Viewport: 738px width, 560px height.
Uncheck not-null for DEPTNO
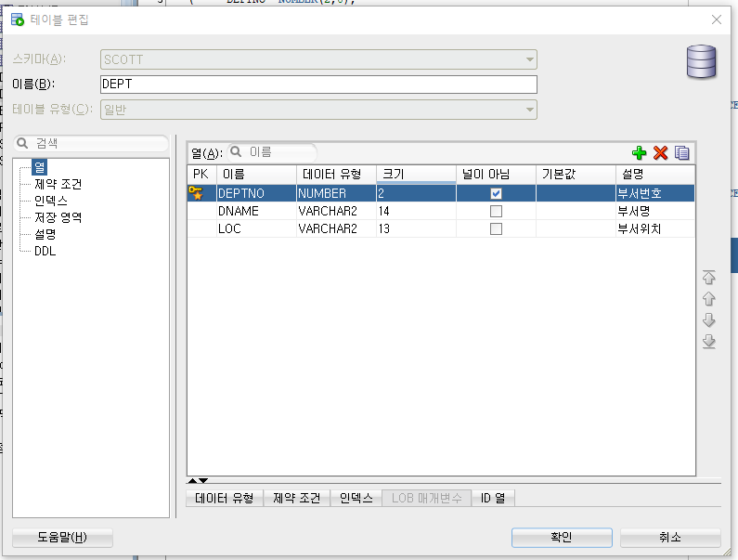496,193
